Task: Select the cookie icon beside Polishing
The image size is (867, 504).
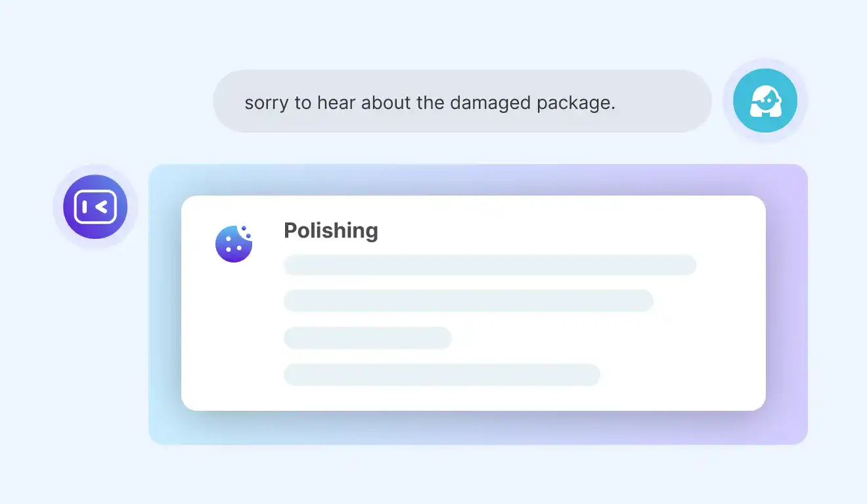Action: pyautogui.click(x=234, y=244)
